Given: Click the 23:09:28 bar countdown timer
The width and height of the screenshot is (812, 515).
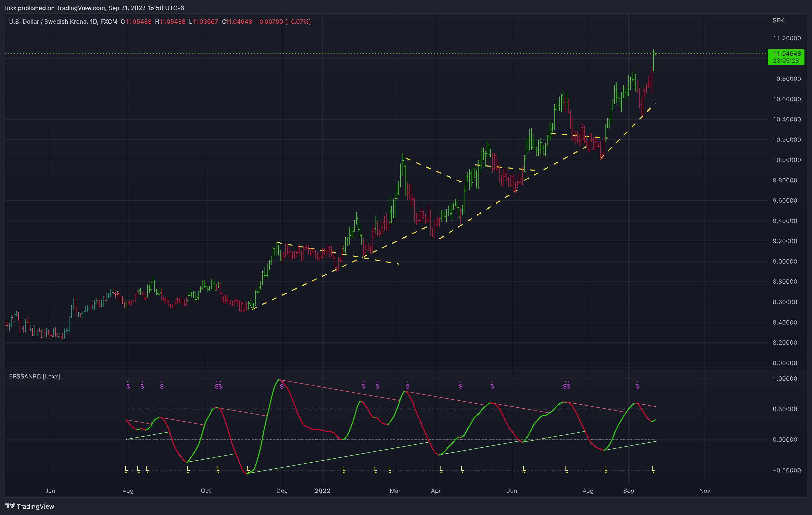Looking at the screenshot, I should 786,61.
